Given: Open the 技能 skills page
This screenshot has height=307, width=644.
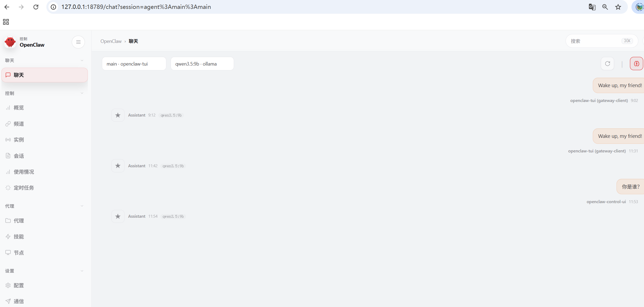Looking at the screenshot, I should coord(19,237).
